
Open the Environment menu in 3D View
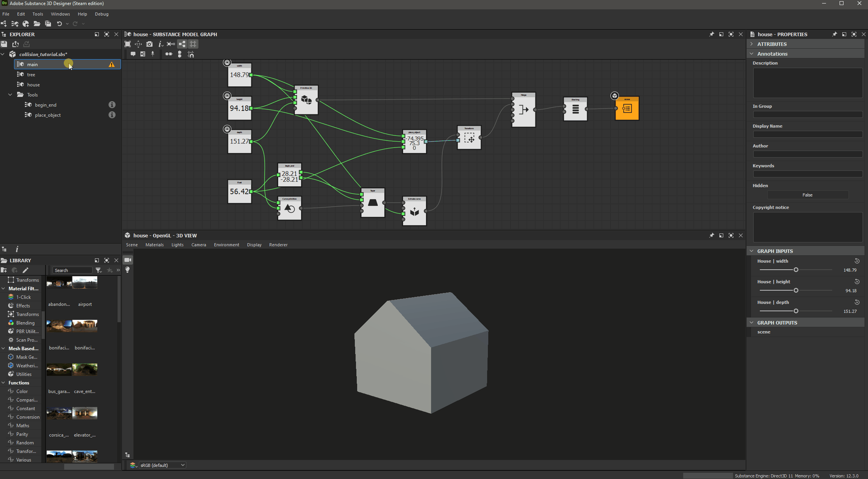click(x=226, y=245)
